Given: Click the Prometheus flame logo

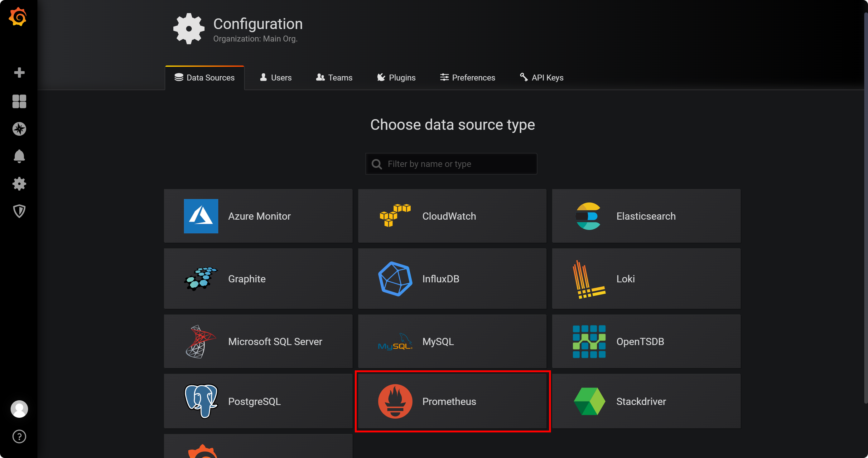Looking at the screenshot, I should coord(395,401).
